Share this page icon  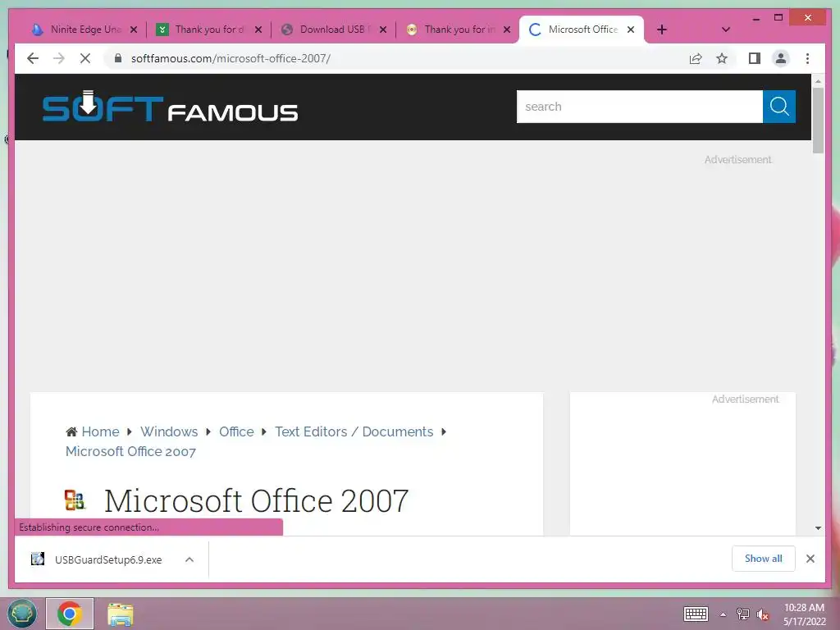point(696,58)
